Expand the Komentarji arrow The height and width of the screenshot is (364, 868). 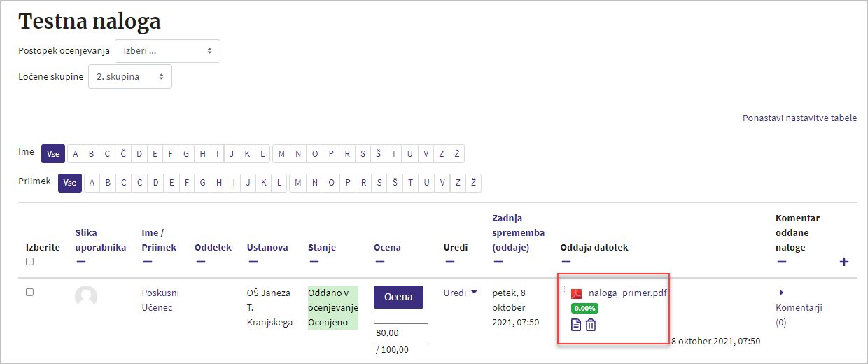pyautogui.click(x=781, y=293)
